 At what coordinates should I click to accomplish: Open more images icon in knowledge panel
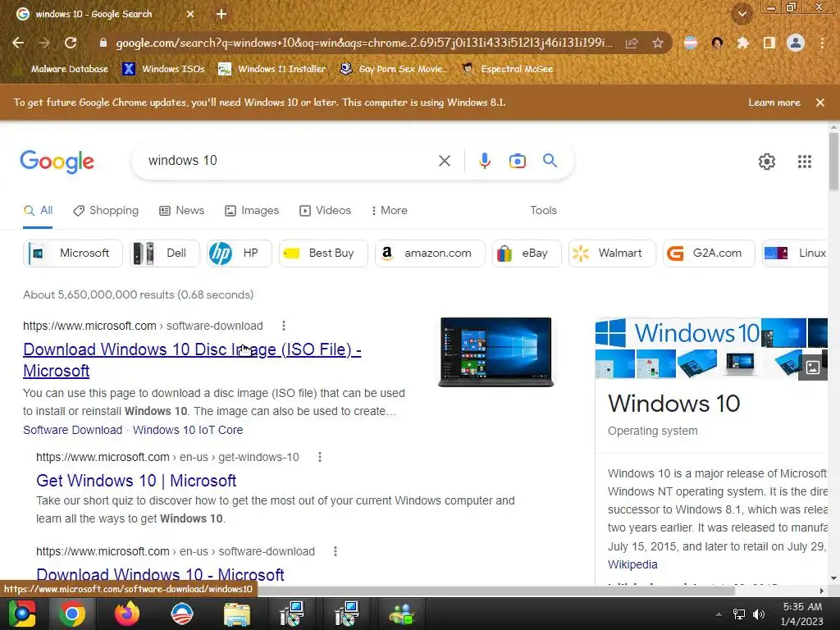click(x=812, y=367)
